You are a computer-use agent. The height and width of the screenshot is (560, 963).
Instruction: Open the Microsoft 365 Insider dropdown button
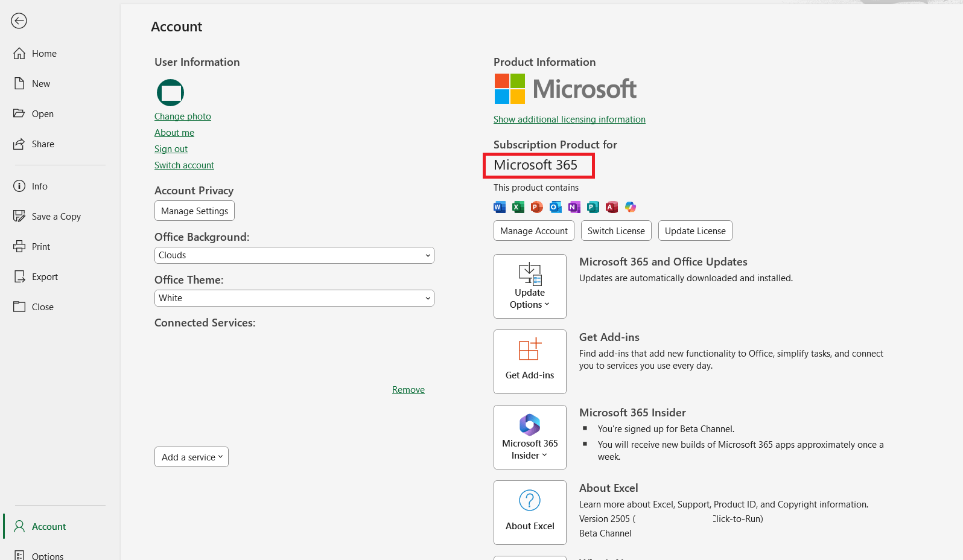[x=530, y=437]
